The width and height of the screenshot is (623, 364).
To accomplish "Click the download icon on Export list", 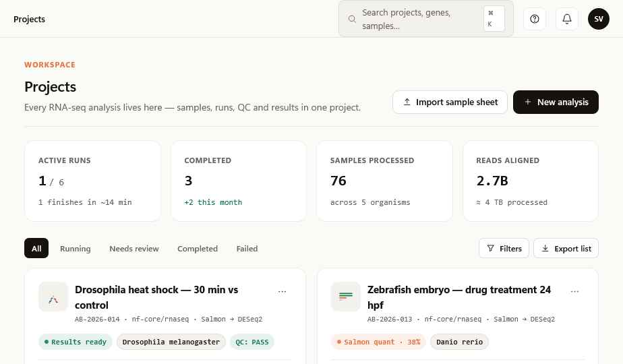I will click(545, 248).
